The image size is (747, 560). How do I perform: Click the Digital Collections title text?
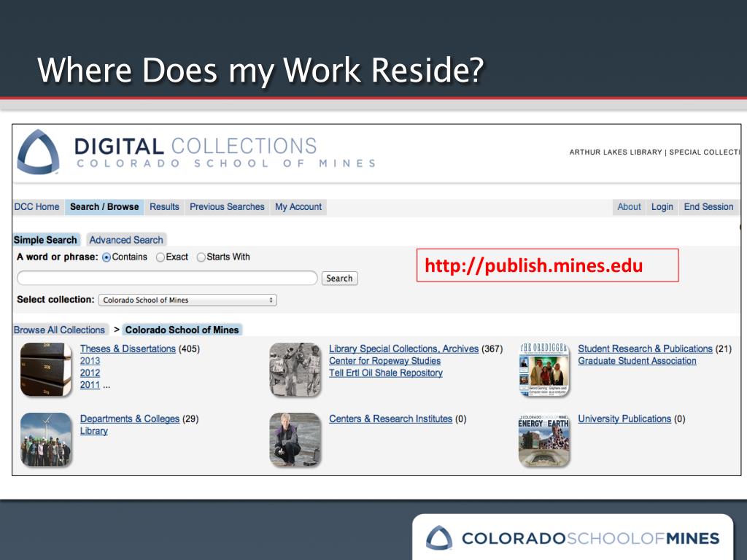(x=196, y=146)
